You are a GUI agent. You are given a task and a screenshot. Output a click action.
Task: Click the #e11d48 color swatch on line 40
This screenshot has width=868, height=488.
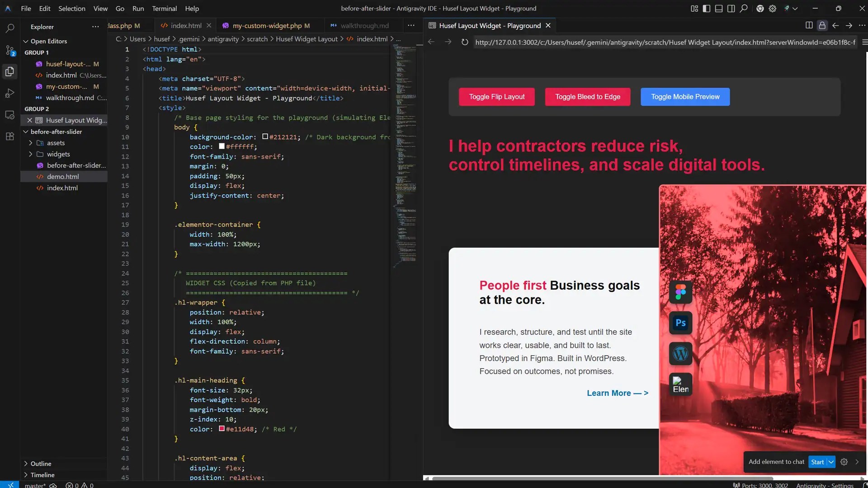(222, 428)
